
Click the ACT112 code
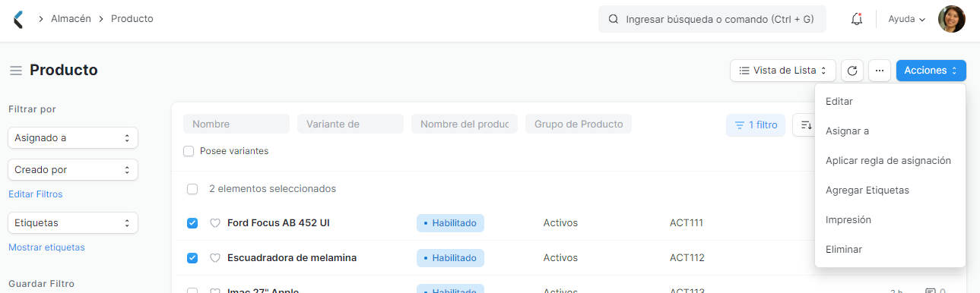pyautogui.click(x=687, y=258)
